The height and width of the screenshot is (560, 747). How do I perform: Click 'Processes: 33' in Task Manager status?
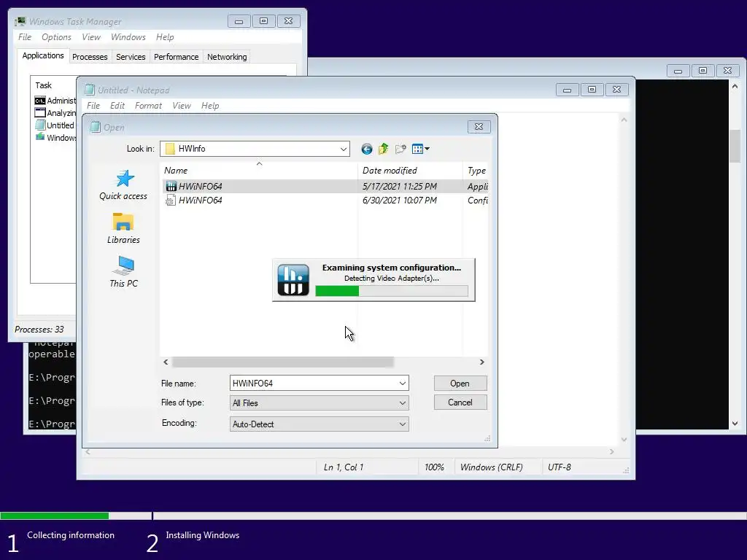point(39,330)
